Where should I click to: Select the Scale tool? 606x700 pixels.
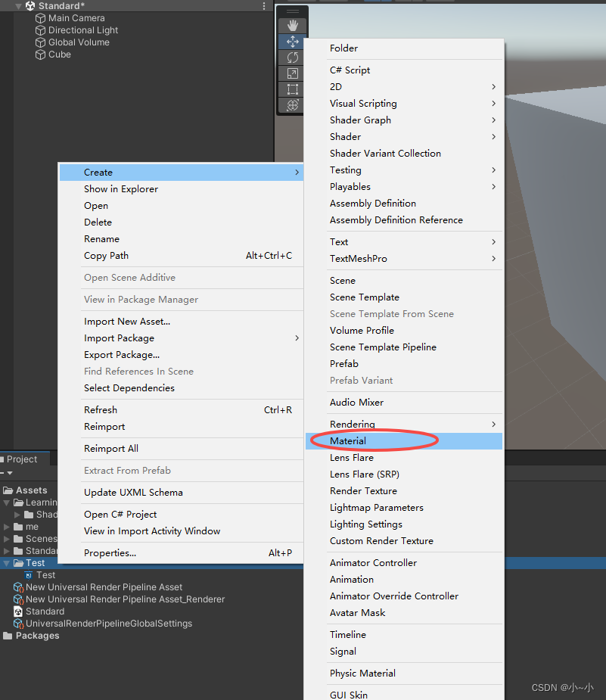tap(291, 73)
